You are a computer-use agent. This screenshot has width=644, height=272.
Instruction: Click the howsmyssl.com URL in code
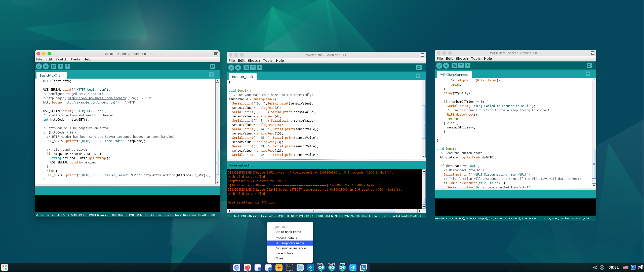pyautogui.click(x=97, y=98)
